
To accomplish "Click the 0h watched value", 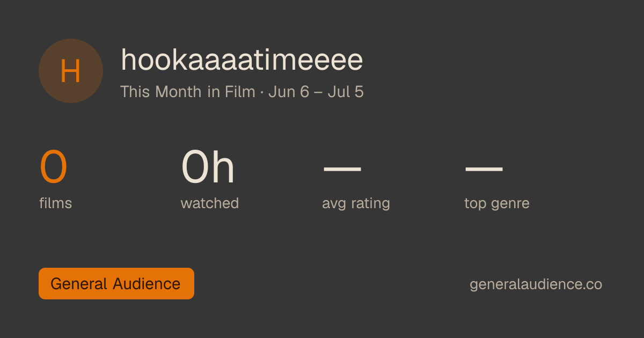I will tap(208, 167).
